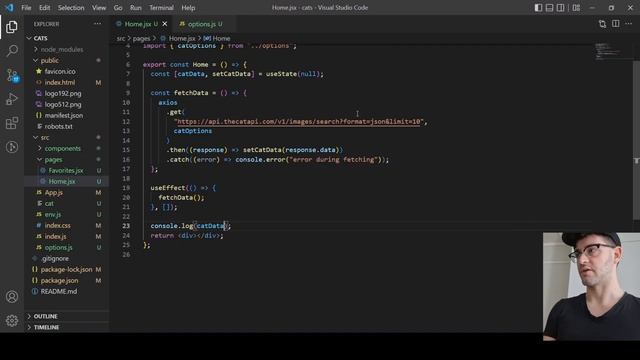The height and width of the screenshot is (360, 640).
Task: Open the View menu
Action: 99,8
